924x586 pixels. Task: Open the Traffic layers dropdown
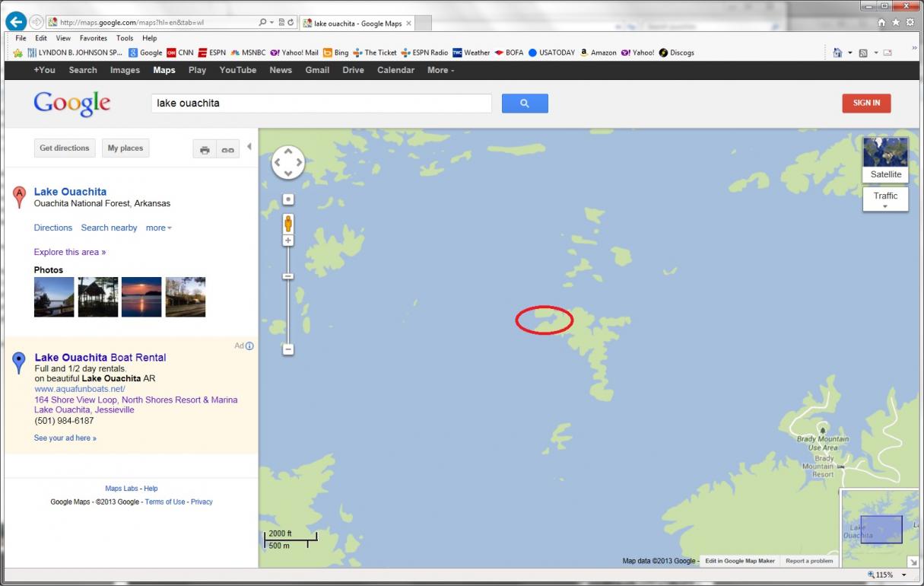885,199
